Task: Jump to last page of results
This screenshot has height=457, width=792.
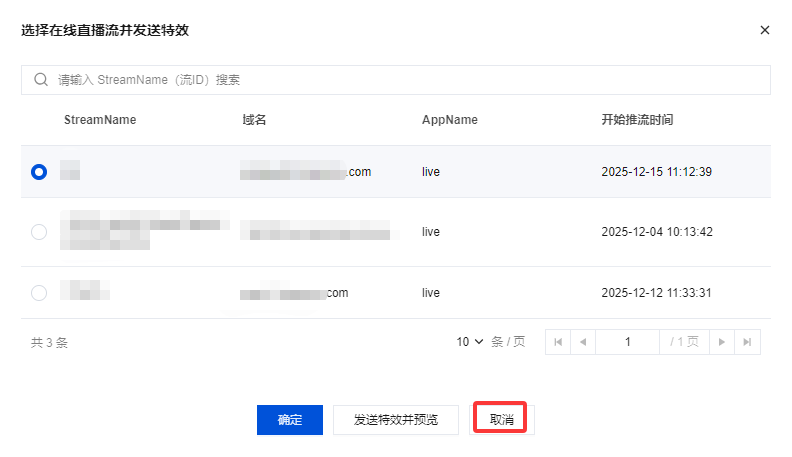Action: [x=746, y=342]
